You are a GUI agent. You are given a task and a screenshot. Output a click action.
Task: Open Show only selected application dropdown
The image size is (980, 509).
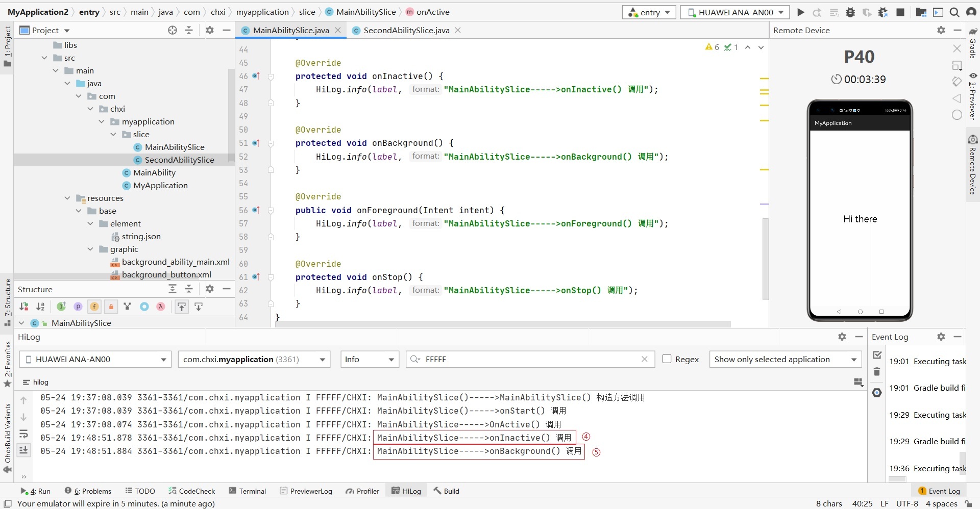click(x=785, y=359)
